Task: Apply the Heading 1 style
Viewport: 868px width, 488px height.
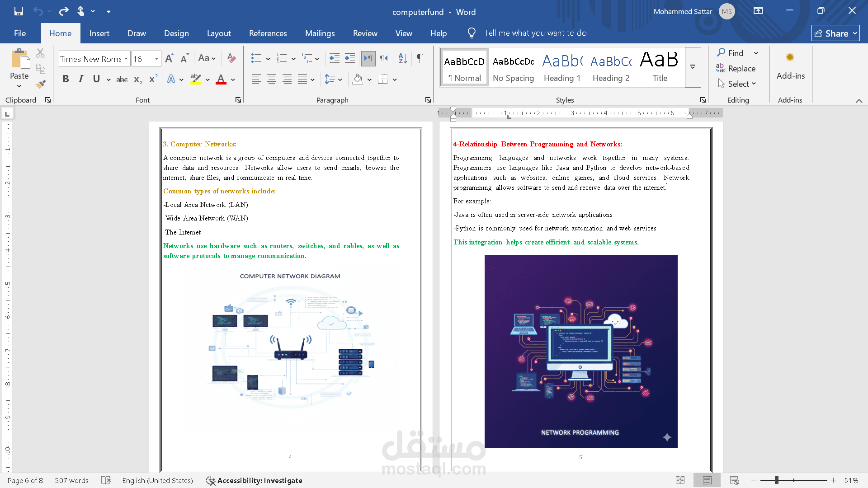Action: click(x=562, y=67)
